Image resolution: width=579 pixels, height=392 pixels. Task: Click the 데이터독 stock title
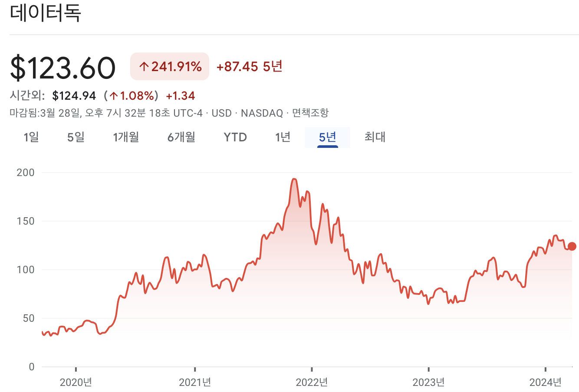(x=46, y=13)
